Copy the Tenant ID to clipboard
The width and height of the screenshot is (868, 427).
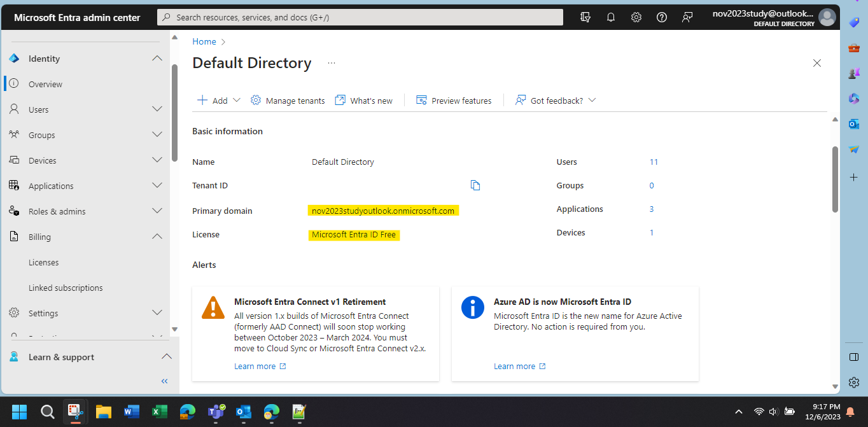tap(475, 185)
